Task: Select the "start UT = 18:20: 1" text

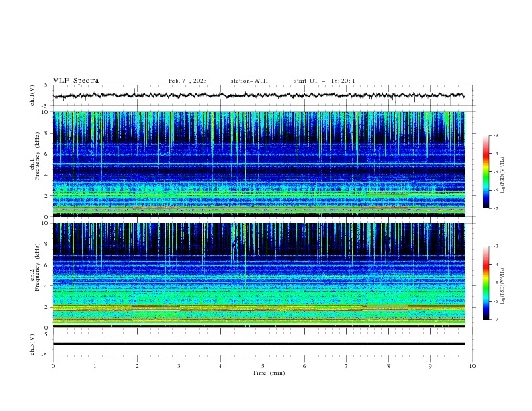Action: [x=324, y=81]
